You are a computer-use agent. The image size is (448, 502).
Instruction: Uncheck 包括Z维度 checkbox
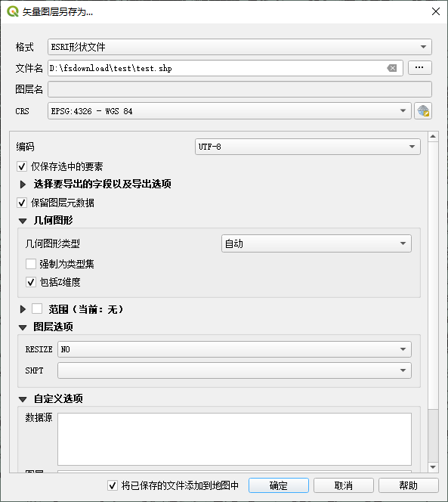31,283
